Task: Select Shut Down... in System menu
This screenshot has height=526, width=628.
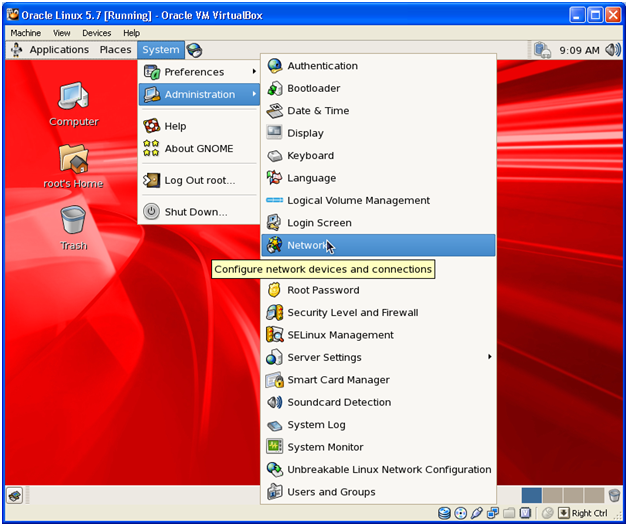Action: tap(199, 212)
